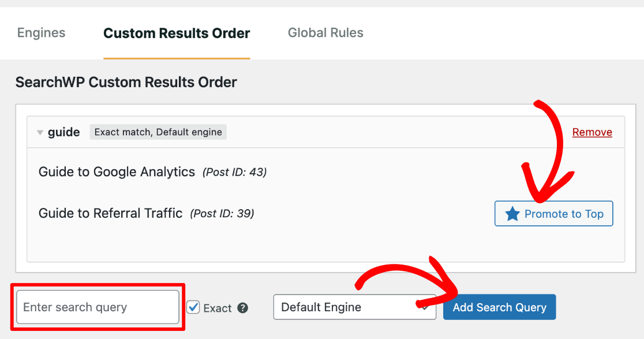The height and width of the screenshot is (339, 644).
Task: Click the Add Search Query button
Action: coord(499,307)
